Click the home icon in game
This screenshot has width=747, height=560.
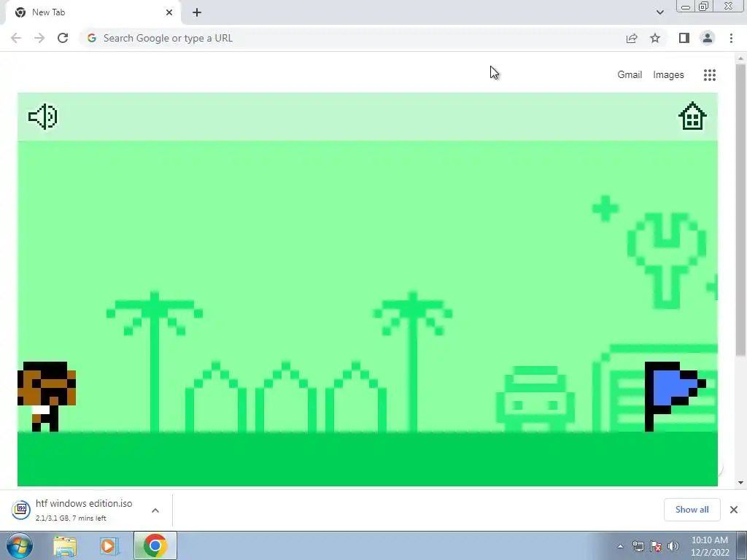(x=692, y=116)
